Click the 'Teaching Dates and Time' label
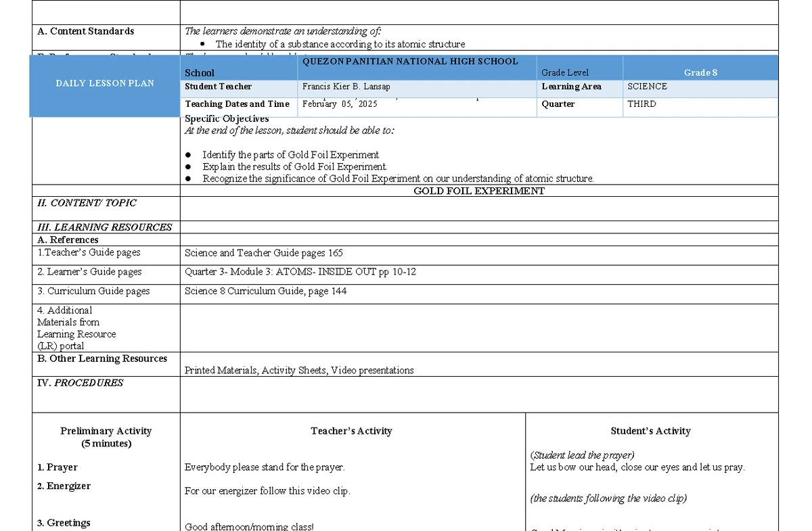This screenshot has height=531, width=812. click(238, 104)
